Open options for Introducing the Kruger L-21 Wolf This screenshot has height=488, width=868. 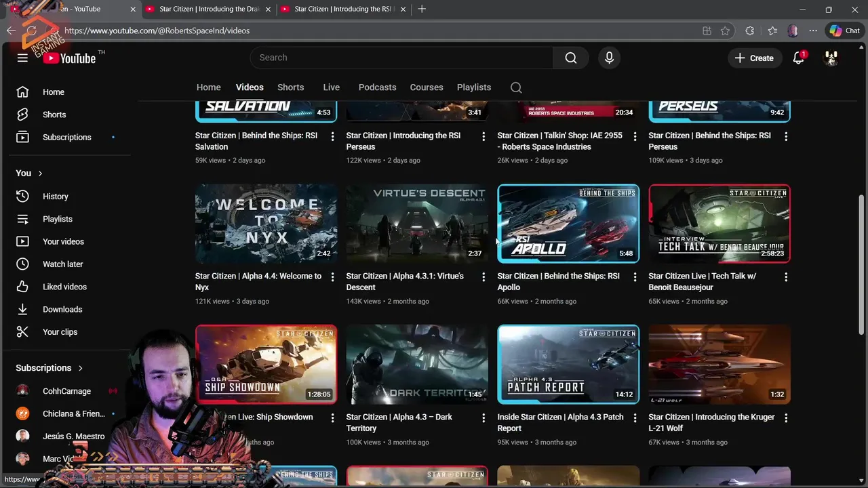click(x=786, y=418)
